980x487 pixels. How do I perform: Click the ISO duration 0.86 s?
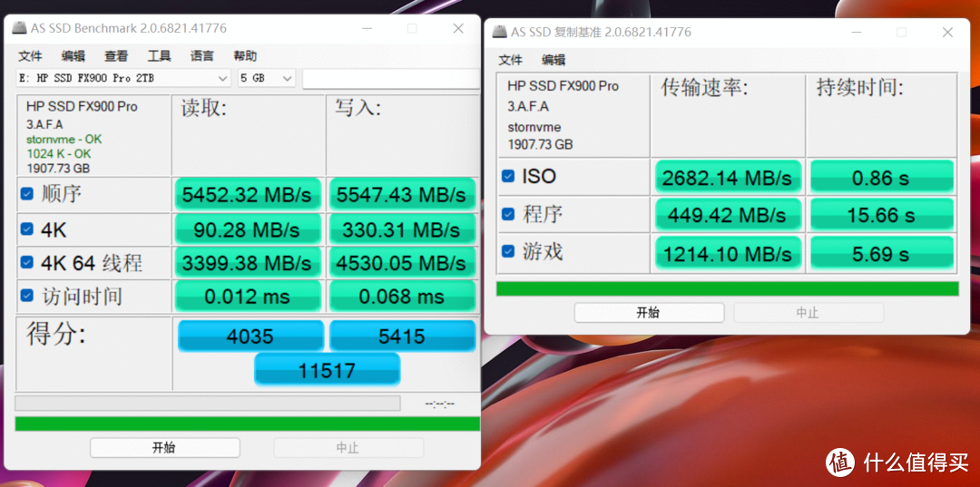[882, 177]
